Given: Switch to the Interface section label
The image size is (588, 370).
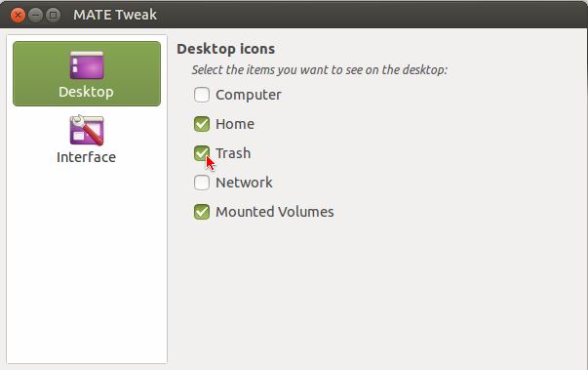Looking at the screenshot, I should click(x=86, y=157).
